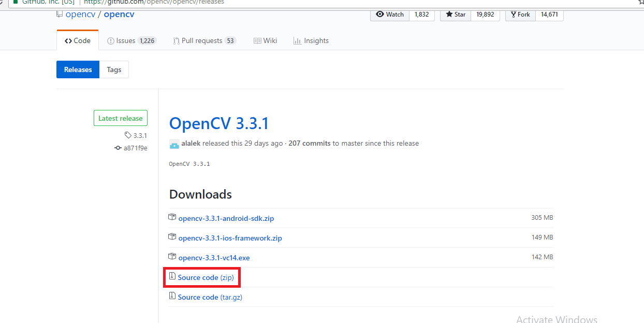Click the tag icon beside 3.3.1
The image size is (644, 323).
(x=128, y=135)
